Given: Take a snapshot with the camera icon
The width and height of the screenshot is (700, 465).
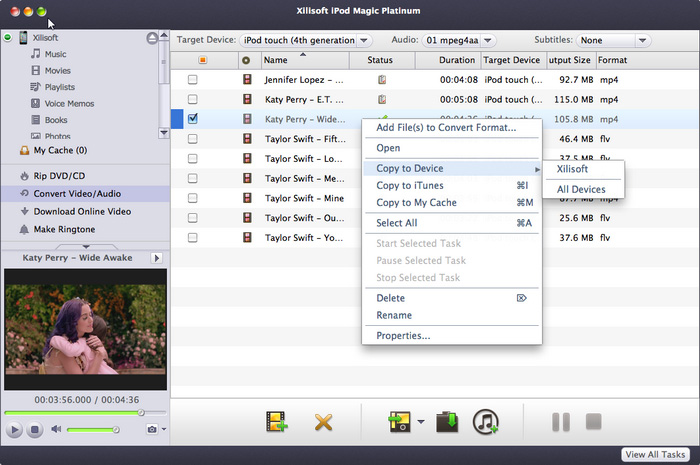Looking at the screenshot, I should point(152,429).
